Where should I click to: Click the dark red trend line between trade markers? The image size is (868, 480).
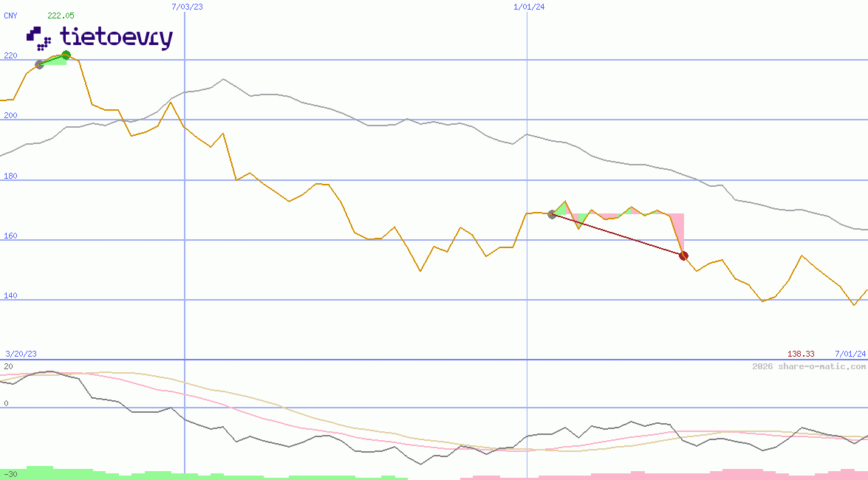click(x=618, y=235)
